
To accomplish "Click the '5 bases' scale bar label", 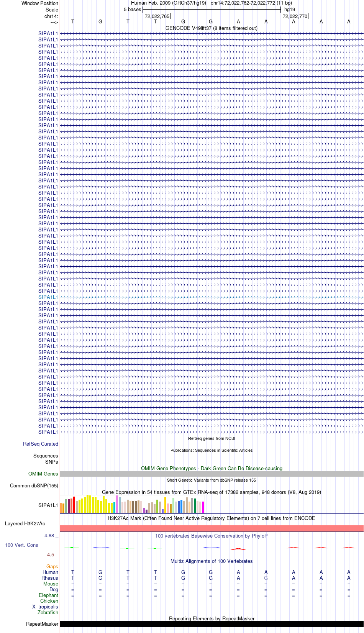I will [132, 10].
